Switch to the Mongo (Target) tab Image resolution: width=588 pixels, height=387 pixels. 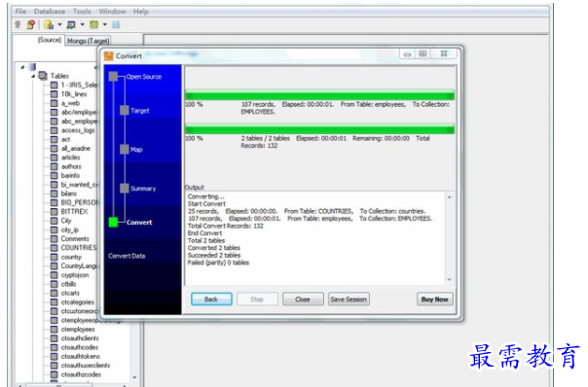click(88, 41)
